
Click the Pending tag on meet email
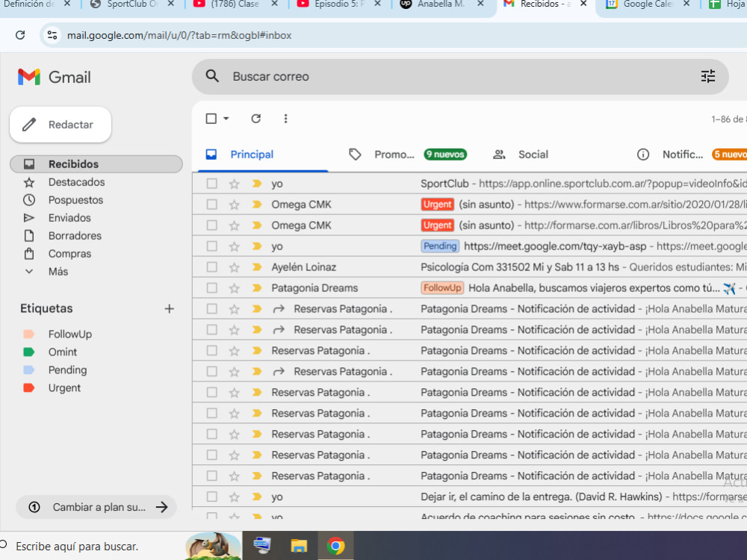(440, 246)
